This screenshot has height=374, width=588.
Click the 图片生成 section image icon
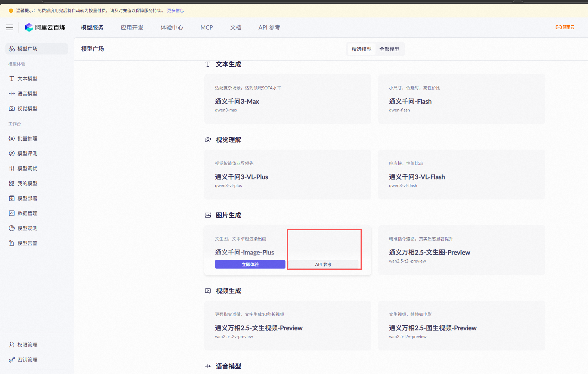click(x=208, y=215)
